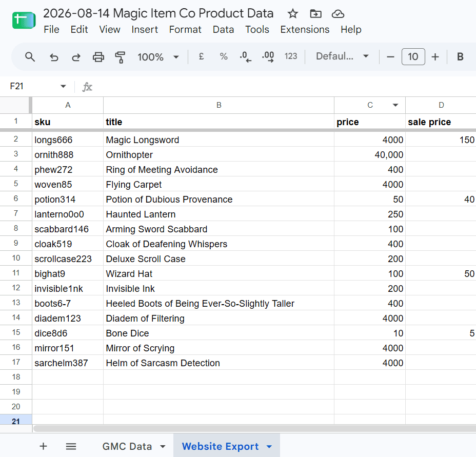Click the sale price header cell
476x457 pixels.
pyautogui.click(x=441, y=122)
